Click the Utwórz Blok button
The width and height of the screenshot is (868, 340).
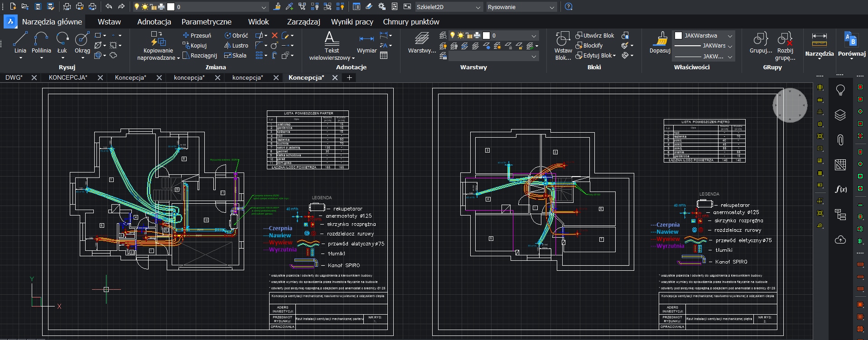pyautogui.click(x=594, y=35)
